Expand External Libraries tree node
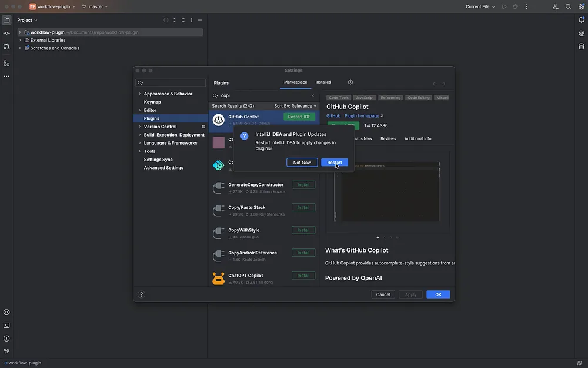The width and height of the screenshot is (588, 368). click(20, 40)
